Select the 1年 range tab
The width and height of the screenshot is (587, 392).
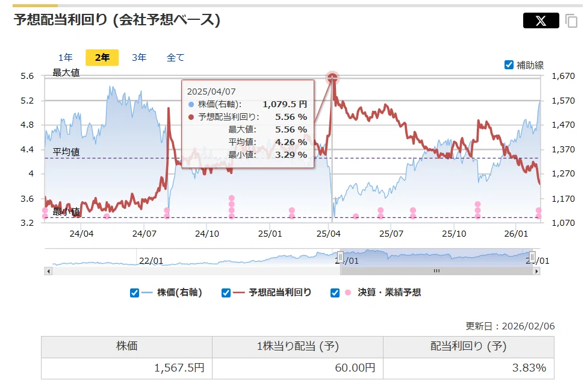65,57
